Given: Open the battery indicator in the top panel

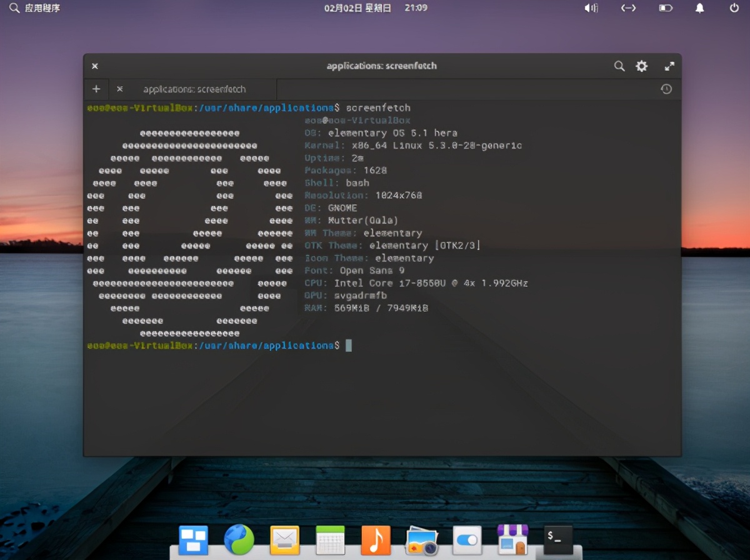Looking at the screenshot, I should (x=664, y=8).
